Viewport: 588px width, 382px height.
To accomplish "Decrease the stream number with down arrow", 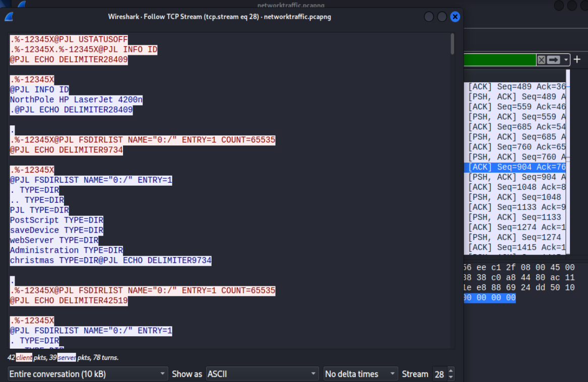I will pyautogui.click(x=451, y=377).
